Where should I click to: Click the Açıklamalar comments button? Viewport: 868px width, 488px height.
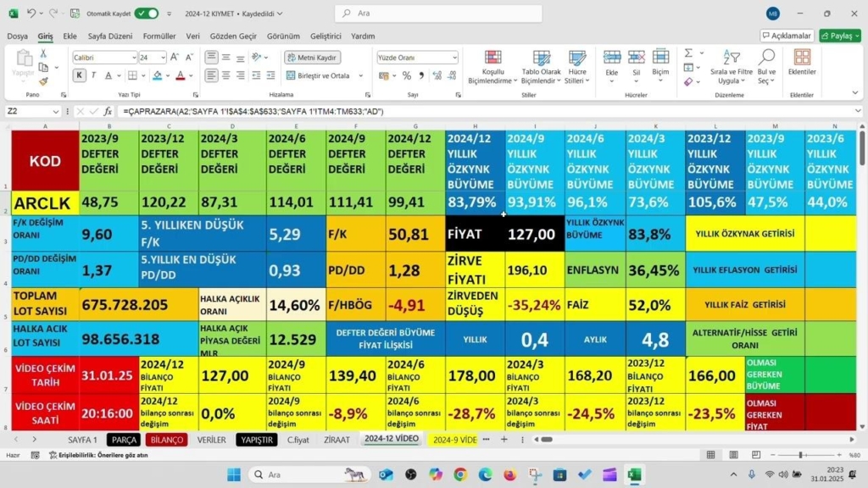click(787, 36)
